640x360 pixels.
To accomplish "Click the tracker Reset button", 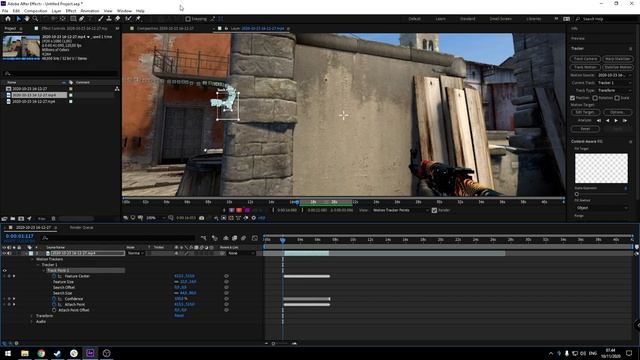I will pos(585,129).
